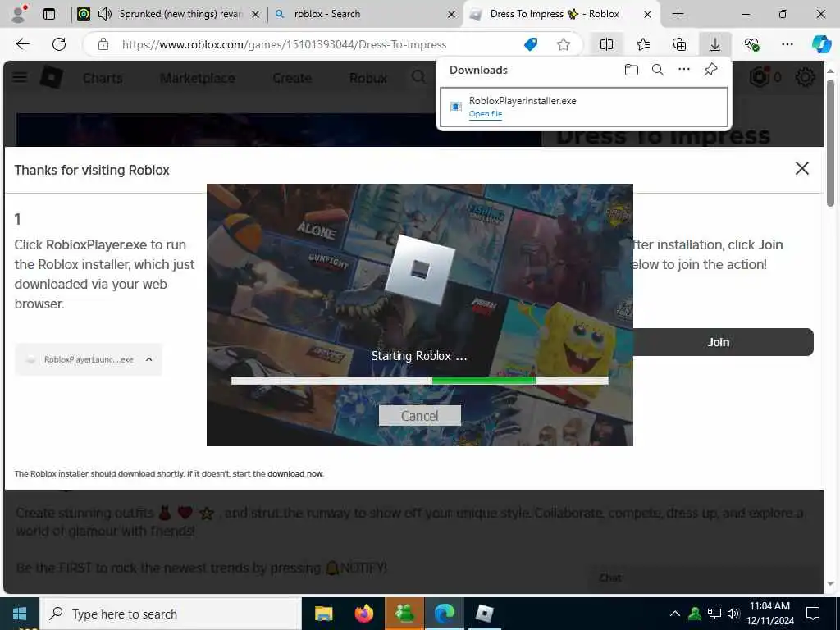
Task: Expand the RobloxPlayerLauncher.exe download chevron
Action: (x=149, y=359)
